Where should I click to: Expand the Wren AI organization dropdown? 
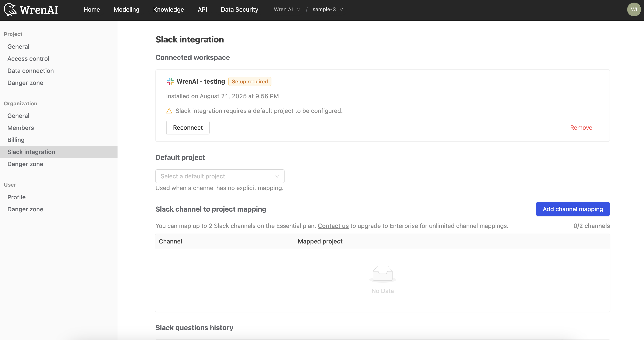[287, 9]
